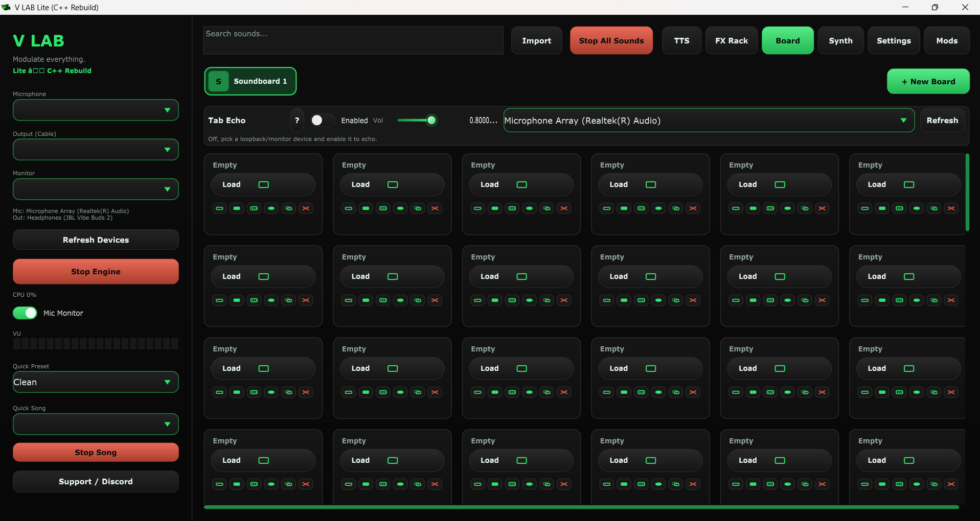Go to the Synth tab
Viewport: 980px width, 521px height.
coord(840,40)
